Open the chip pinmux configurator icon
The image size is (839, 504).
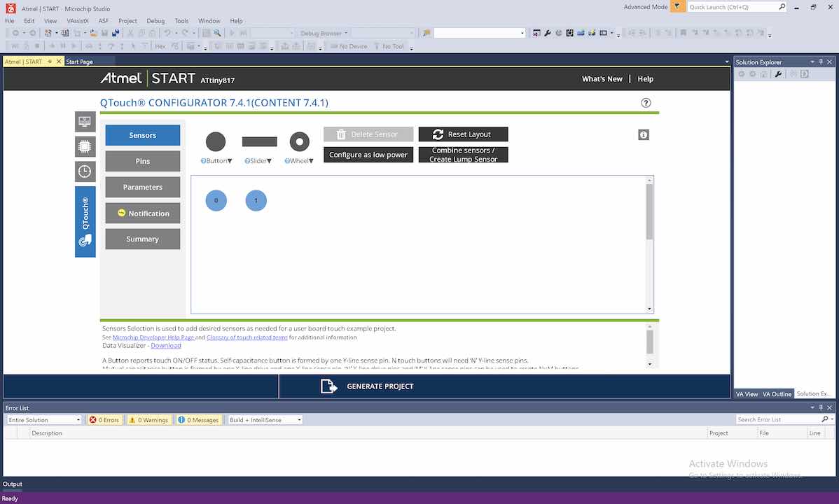[x=85, y=146]
